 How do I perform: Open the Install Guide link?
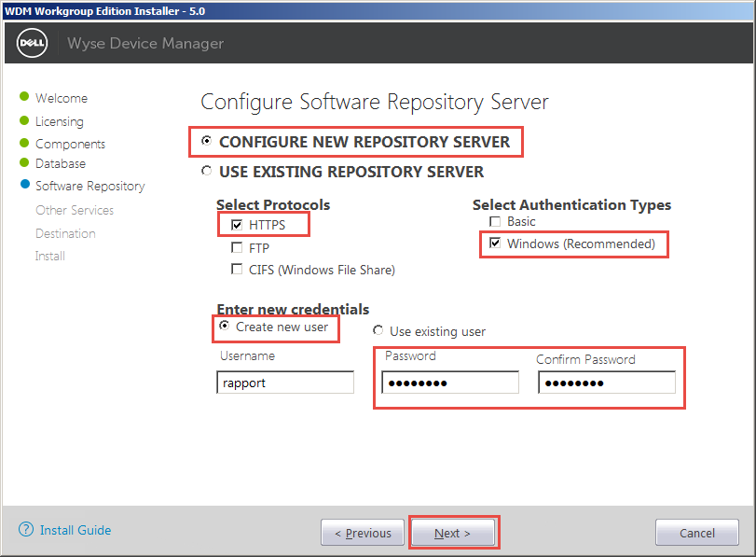click(73, 530)
